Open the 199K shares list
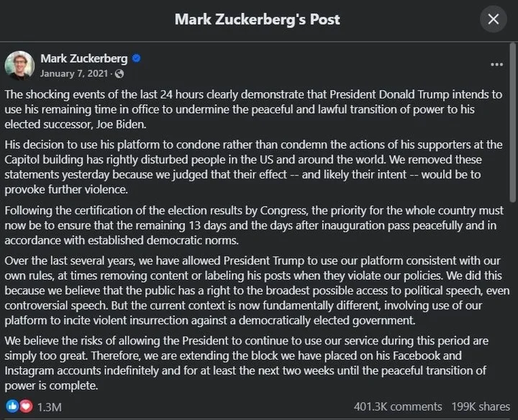The image size is (518, 420). pos(481,406)
